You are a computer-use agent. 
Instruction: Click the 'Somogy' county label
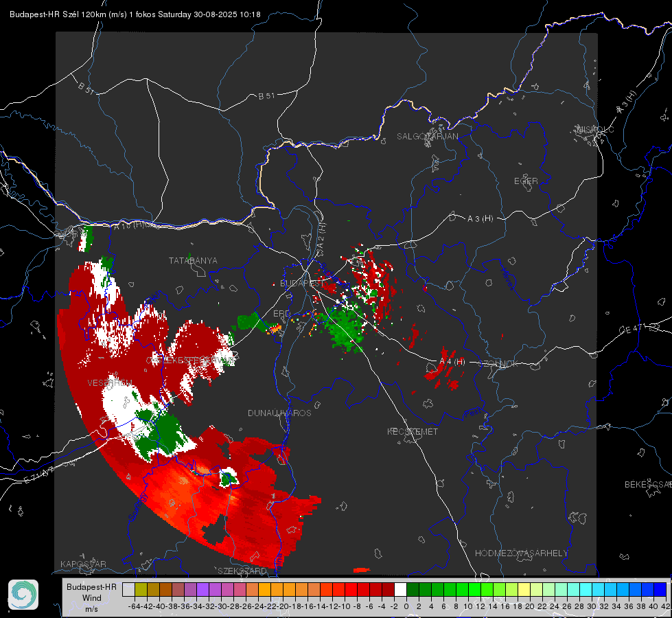coord(138,507)
